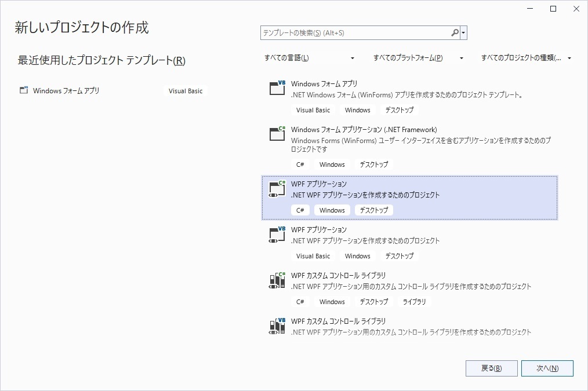Click the C# WPF アプリケーション template icon
The height and width of the screenshot is (391, 588).
click(x=277, y=188)
